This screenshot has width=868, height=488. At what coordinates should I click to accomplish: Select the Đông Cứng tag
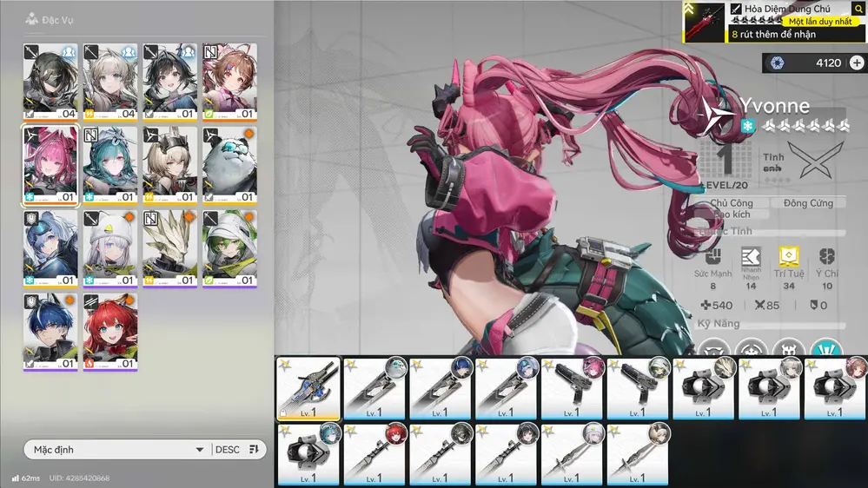point(808,203)
